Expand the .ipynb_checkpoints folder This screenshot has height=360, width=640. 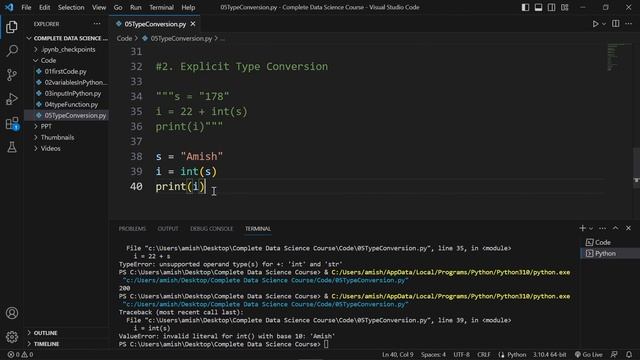pyautogui.click(x=67, y=49)
